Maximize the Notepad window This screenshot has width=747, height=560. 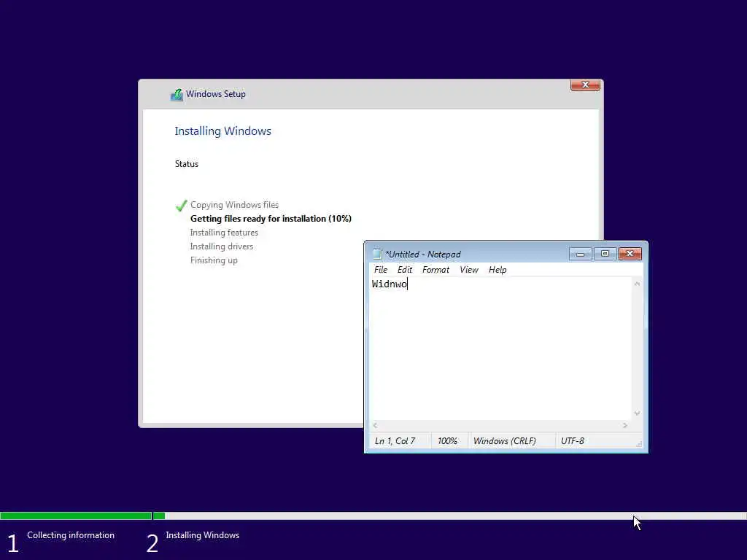605,254
